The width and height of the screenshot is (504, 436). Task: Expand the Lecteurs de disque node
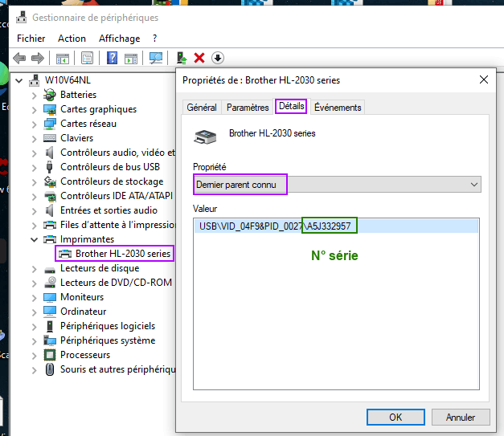[x=34, y=268]
